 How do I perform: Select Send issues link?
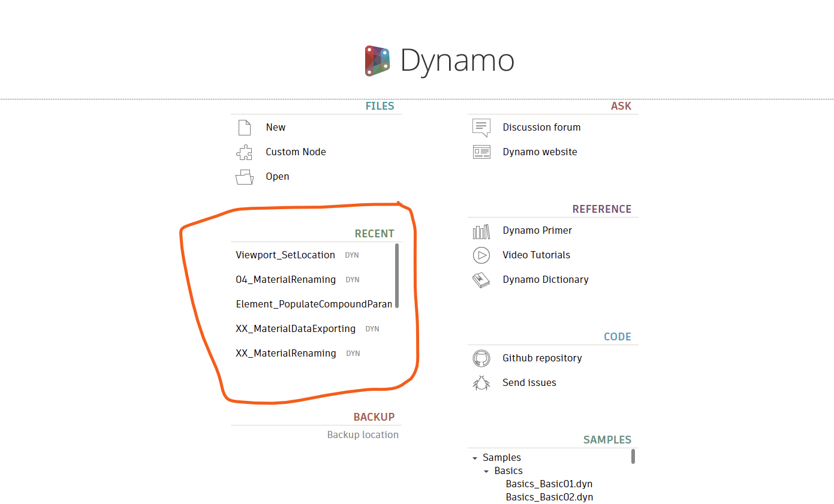(529, 383)
